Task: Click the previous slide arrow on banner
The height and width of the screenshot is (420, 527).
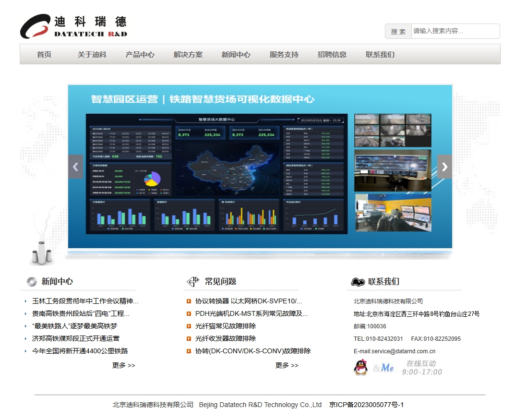Action: click(75, 167)
